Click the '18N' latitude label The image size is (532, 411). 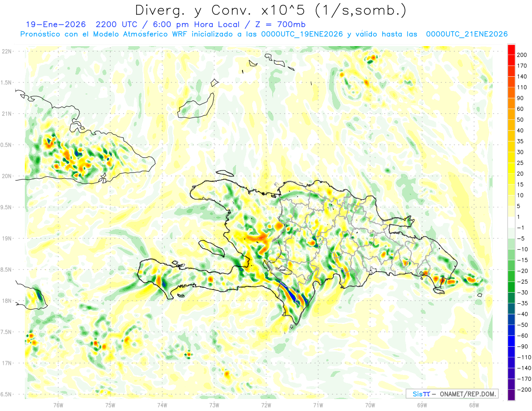coord(7,301)
